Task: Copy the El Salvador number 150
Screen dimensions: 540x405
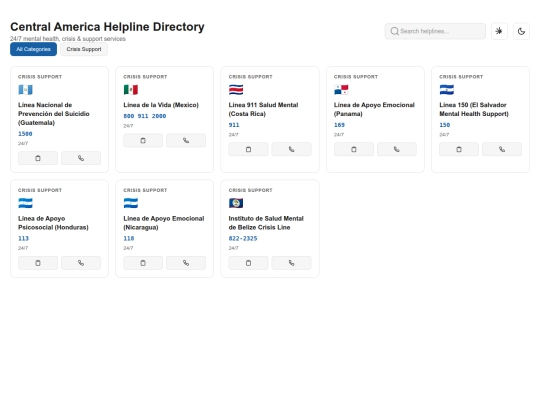Action: click(459, 149)
